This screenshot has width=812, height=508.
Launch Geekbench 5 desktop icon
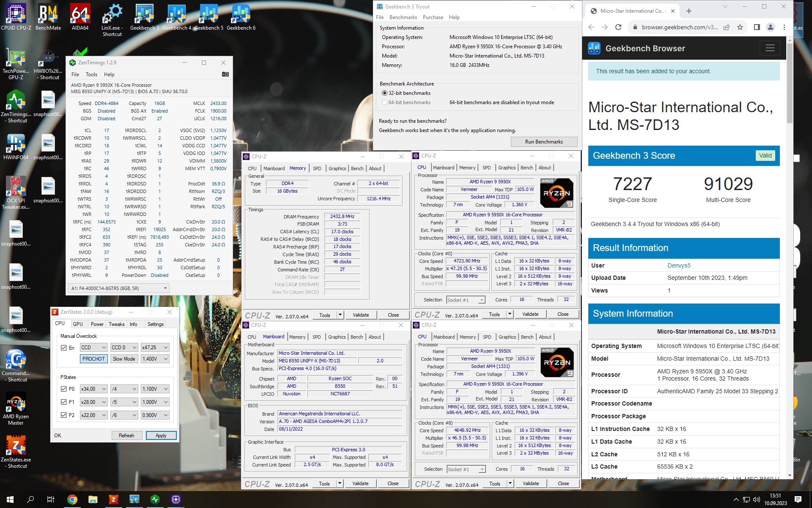coord(209,17)
